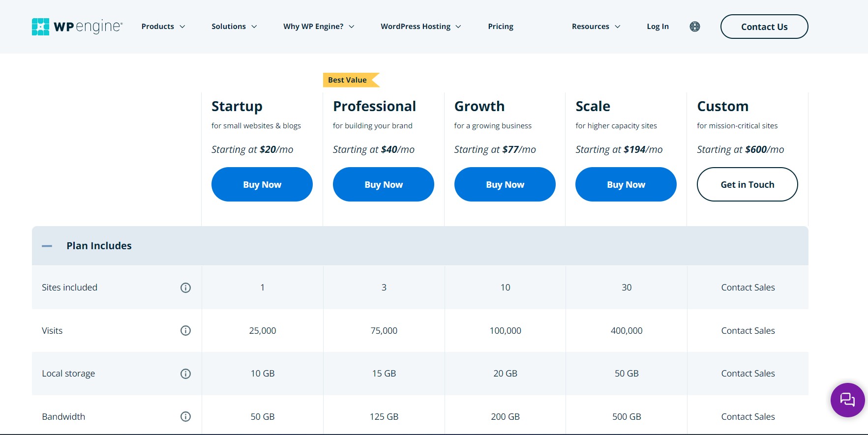Click Contact Sales in Bandwidth row
Screen dimensions: 868x435
click(x=748, y=417)
